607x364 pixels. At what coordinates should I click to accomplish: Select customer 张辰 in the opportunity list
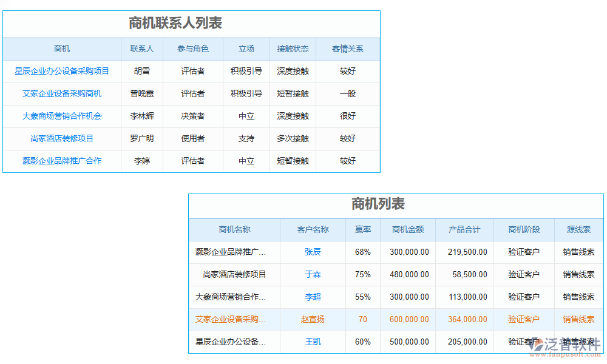(312, 252)
